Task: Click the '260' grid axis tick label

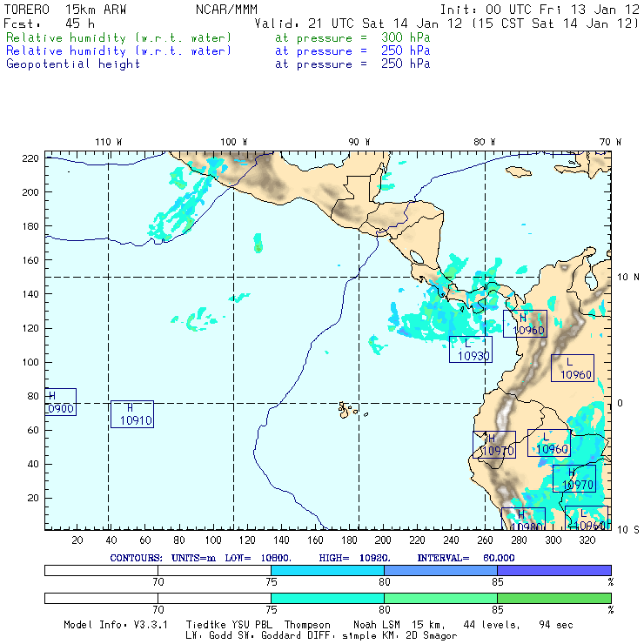Action: point(485,540)
